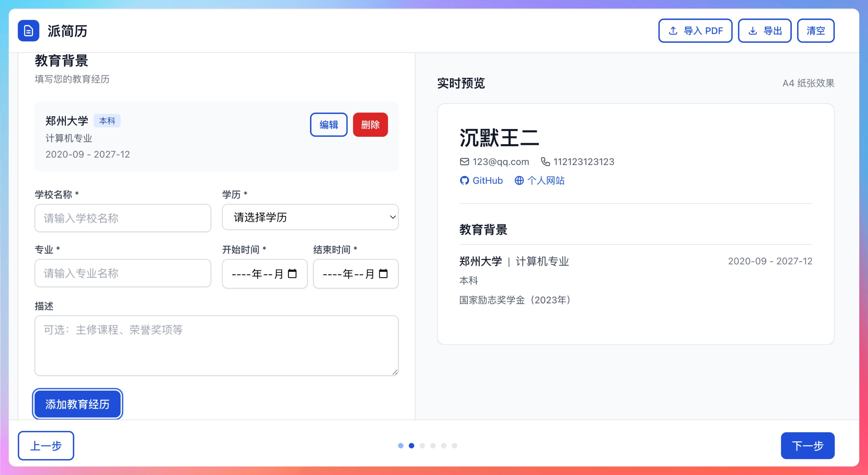
Task: Click the GitHub icon in preview
Action: point(464,181)
